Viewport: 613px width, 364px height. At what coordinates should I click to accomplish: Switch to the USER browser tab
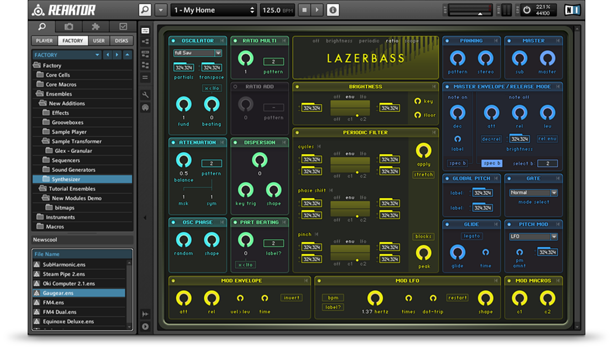[99, 41]
